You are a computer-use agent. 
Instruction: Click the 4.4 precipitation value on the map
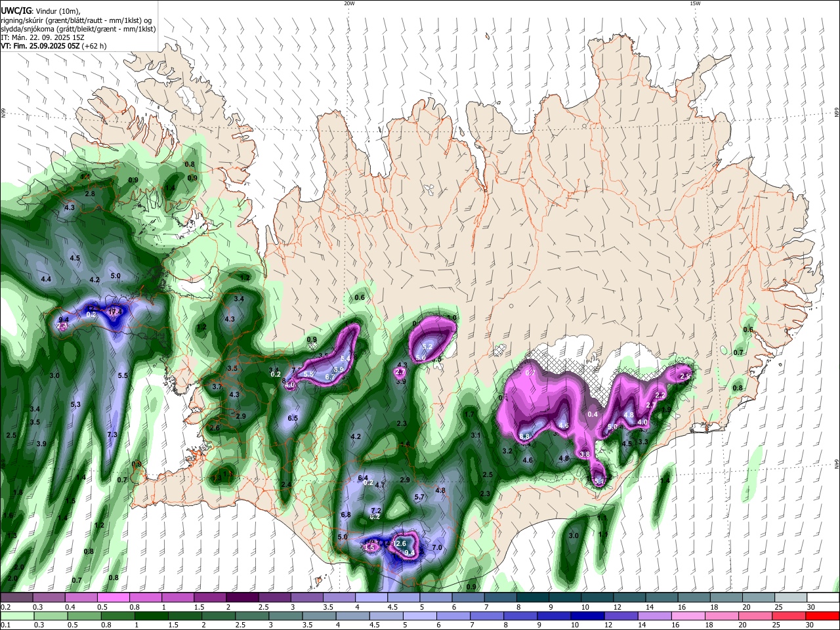pos(46,279)
